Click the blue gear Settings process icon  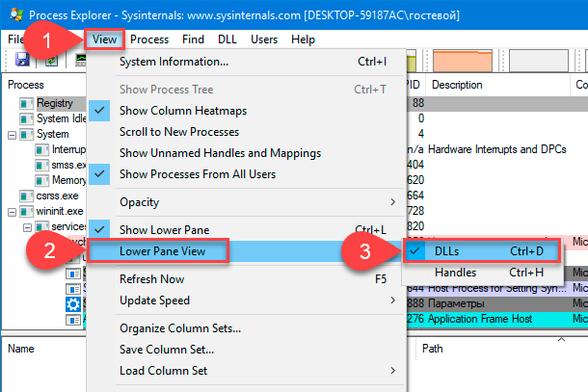click(x=73, y=304)
